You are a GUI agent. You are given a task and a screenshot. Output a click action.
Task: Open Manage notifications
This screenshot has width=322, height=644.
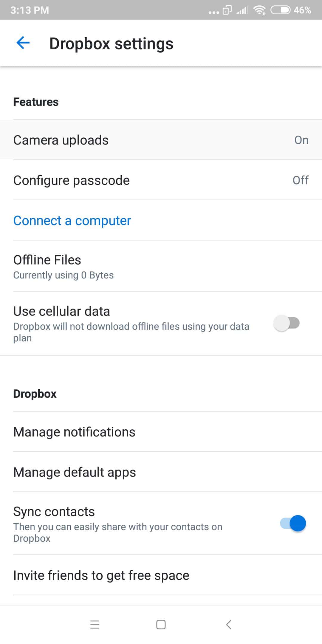161,432
